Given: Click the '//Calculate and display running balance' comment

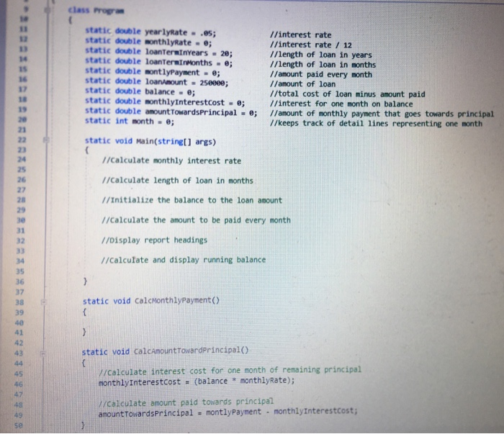Looking at the screenshot, I should tap(184, 260).
